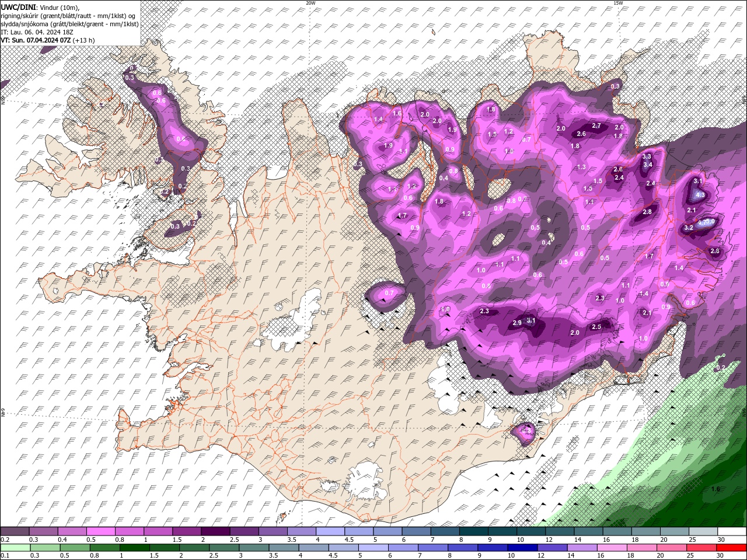Select the brightest pink swatch in snow legend

pos(100,531)
